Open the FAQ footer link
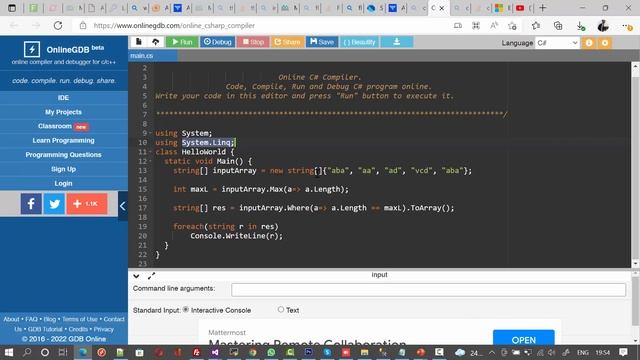The width and height of the screenshot is (640, 360). pyautogui.click(x=31, y=319)
